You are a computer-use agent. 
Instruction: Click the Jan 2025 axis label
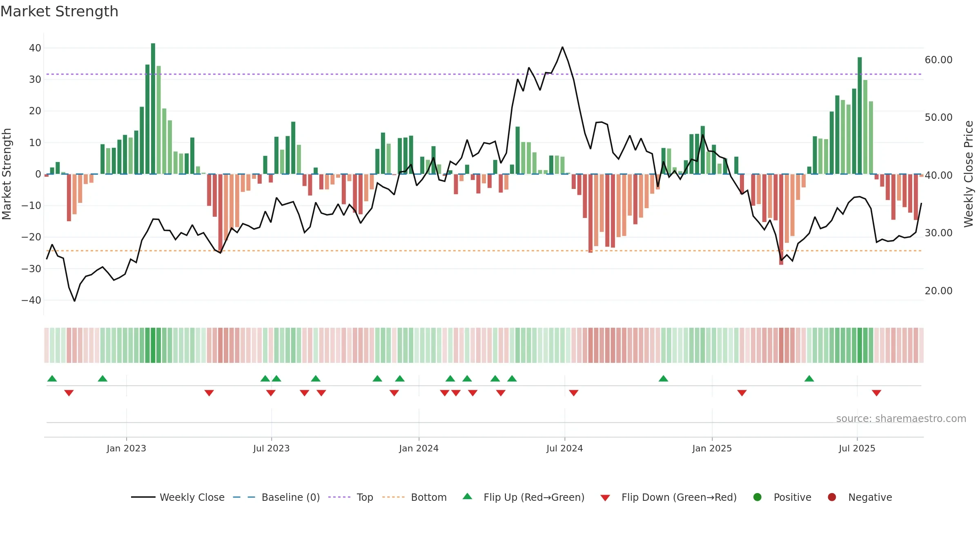click(712, 448)
